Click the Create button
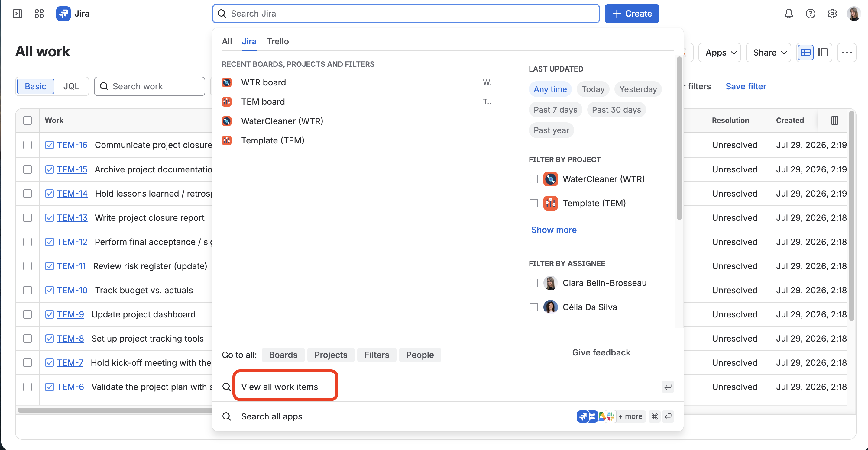Image resolution: width=868 pixels, height=450 pixels. (x=632, y=14)
